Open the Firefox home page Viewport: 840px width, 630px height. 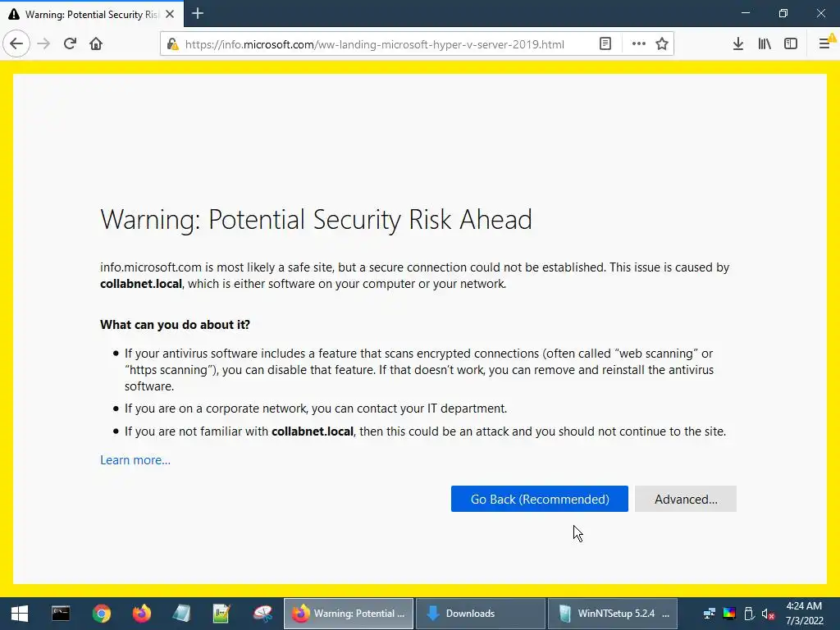click(x=96, y=44)
